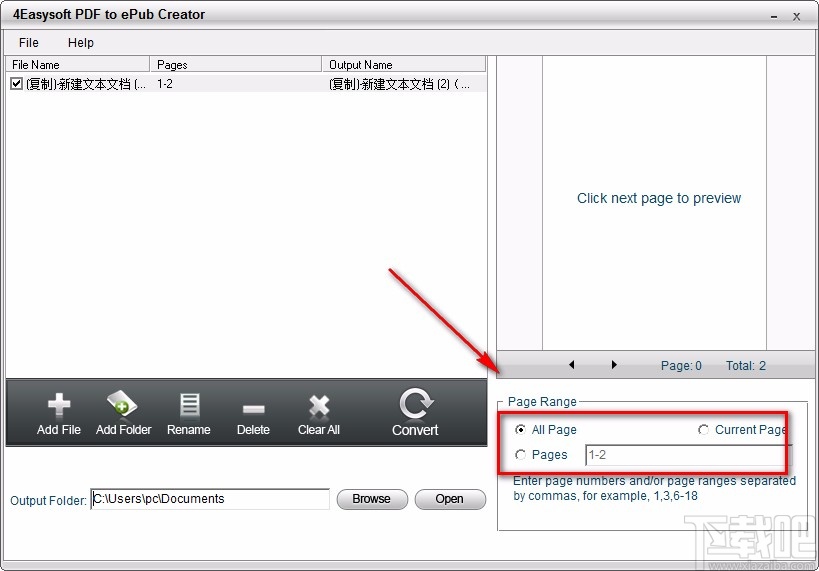The image size is (819, 571).
Task: Open the Help menu
Action: (81, 43)
